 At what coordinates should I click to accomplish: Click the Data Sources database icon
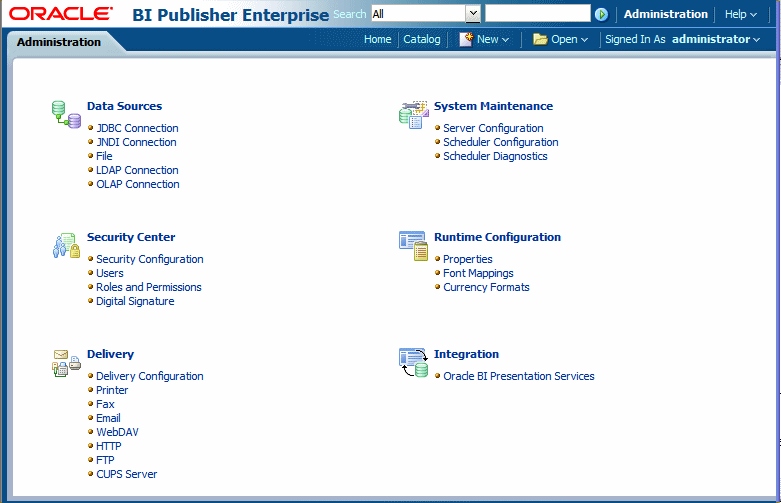(x=66, y=115)
